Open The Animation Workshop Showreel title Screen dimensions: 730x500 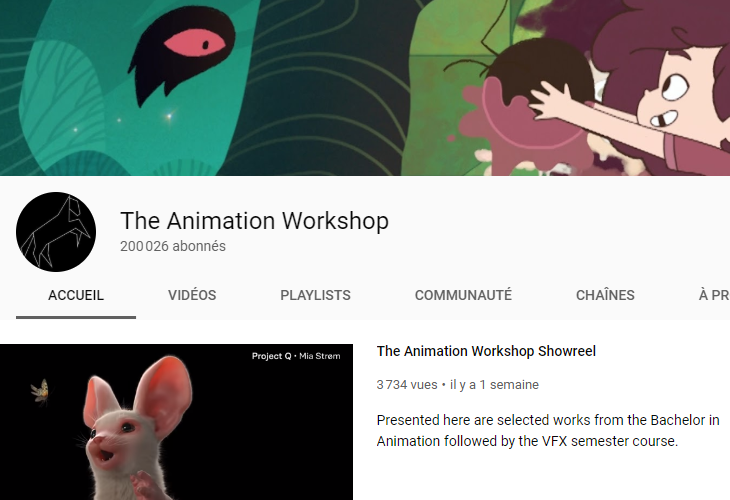coord(486,351)
